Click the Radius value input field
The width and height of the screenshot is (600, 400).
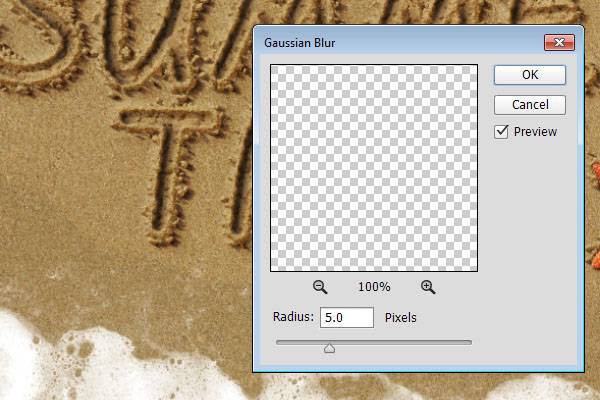click(346, 318)
